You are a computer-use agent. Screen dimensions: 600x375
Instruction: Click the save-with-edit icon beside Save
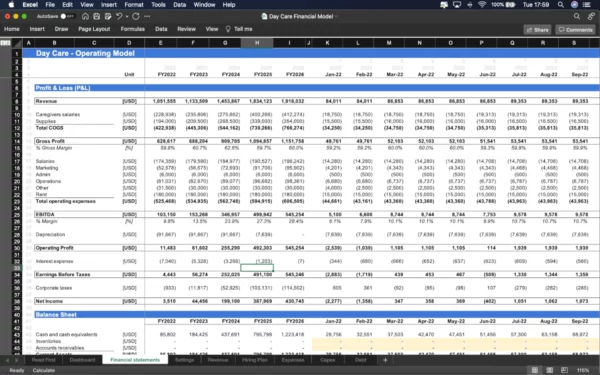(x=108, y=16)
